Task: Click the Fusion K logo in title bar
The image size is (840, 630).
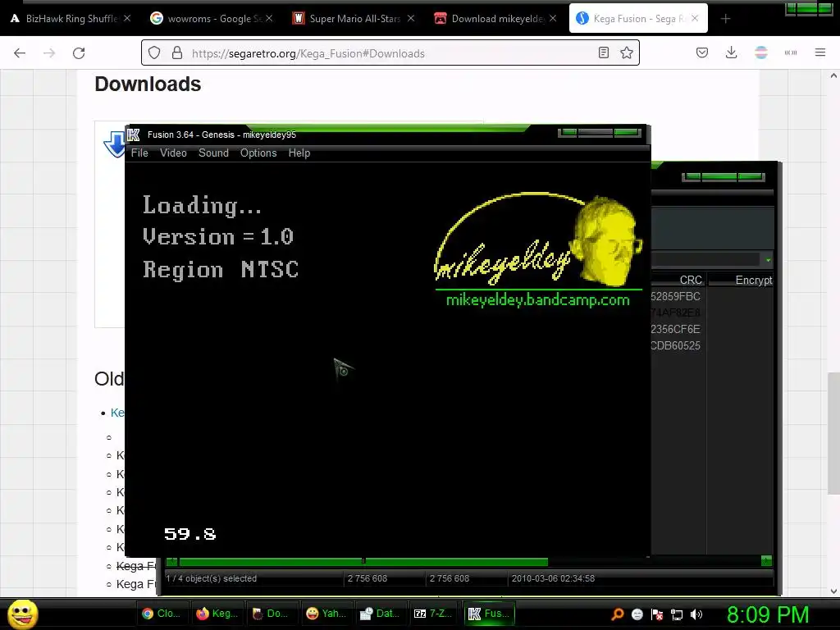Action: [x=134, y=135]
